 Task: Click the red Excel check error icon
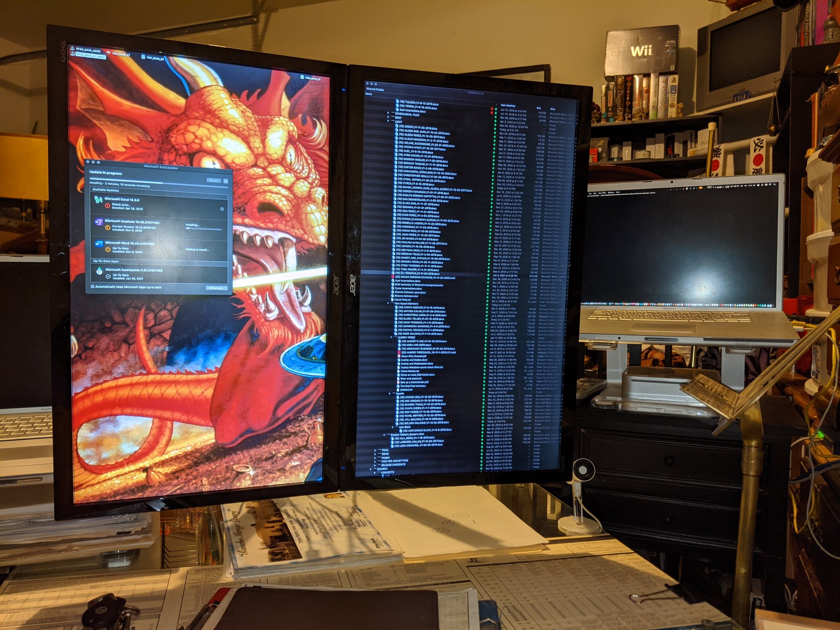(x=108, y=206)
